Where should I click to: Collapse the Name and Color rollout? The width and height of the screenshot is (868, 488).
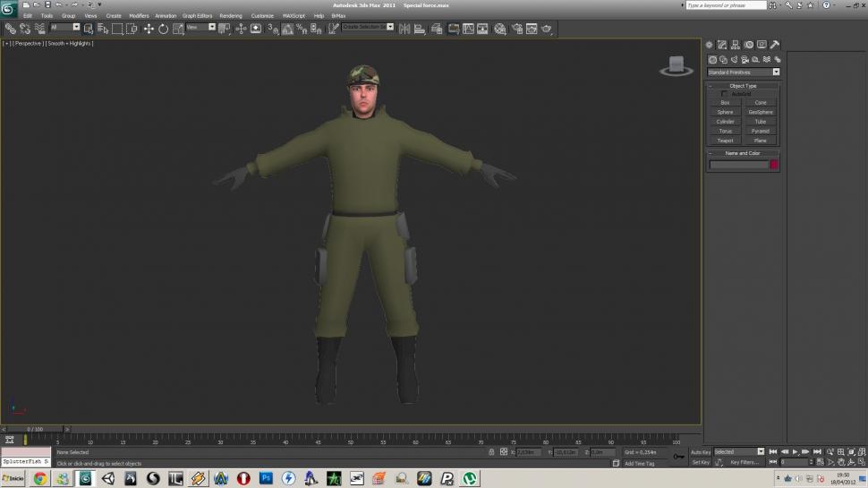pyautogui.click(x=743, y=153)
